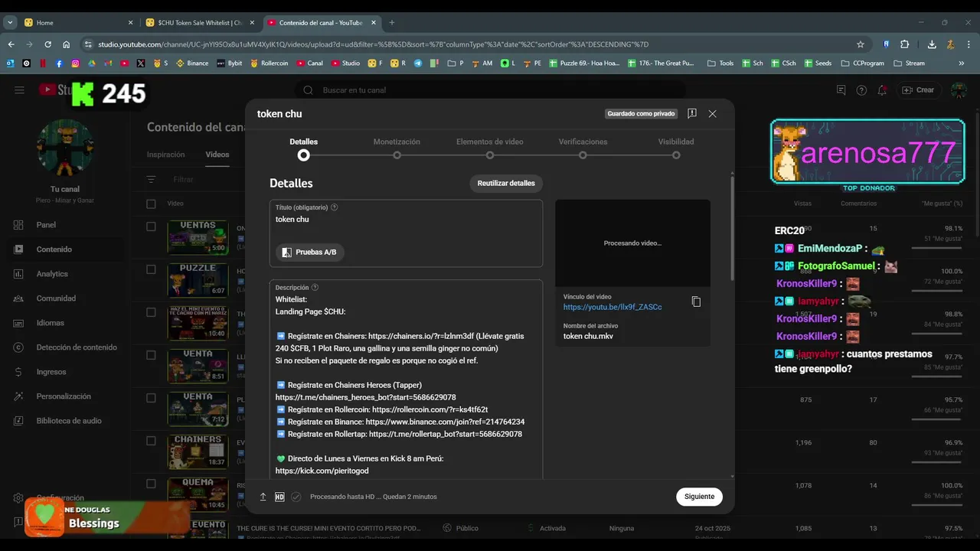Check the box for the 10:40 video row

(x=151, y=313)
